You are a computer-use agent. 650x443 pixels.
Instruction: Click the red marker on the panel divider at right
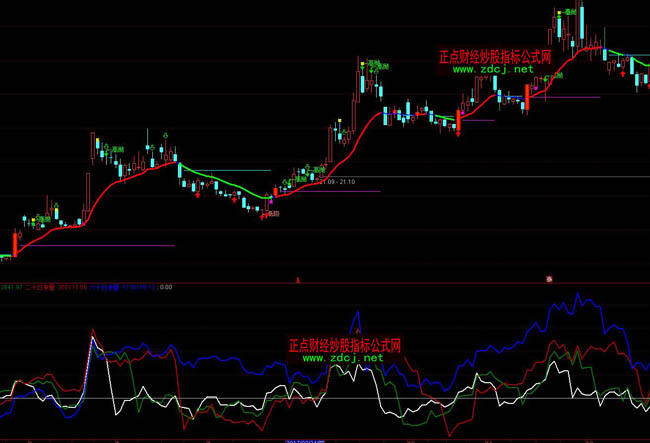[x=547, y=278]
